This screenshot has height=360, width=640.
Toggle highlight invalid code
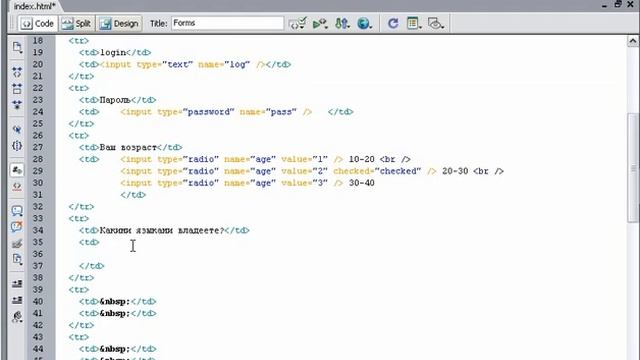coord(17,186)
